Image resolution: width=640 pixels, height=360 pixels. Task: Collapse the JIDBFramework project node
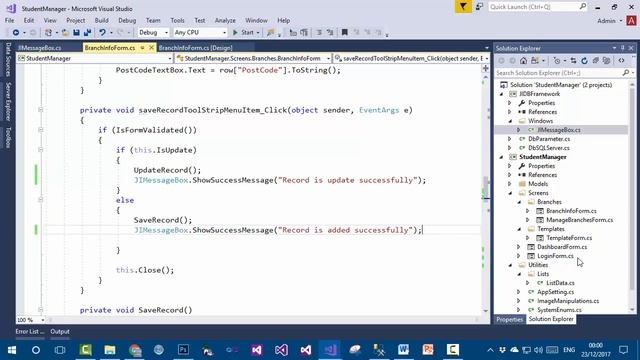coord(502,94)
